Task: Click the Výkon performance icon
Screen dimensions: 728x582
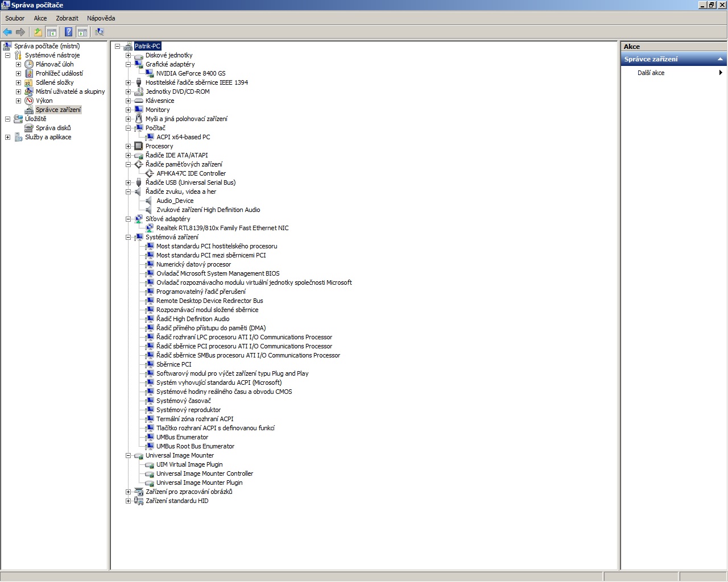Action: coord(29,101)
